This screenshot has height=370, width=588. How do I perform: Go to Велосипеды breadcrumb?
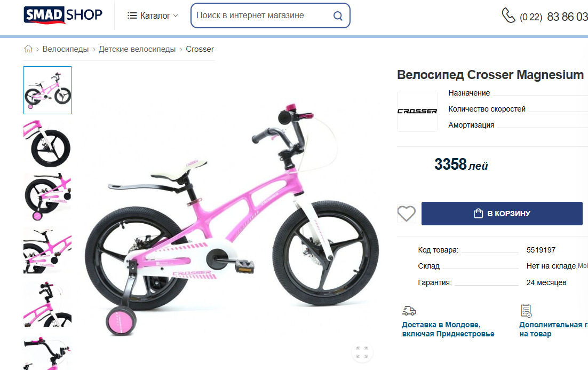(66, 49)
